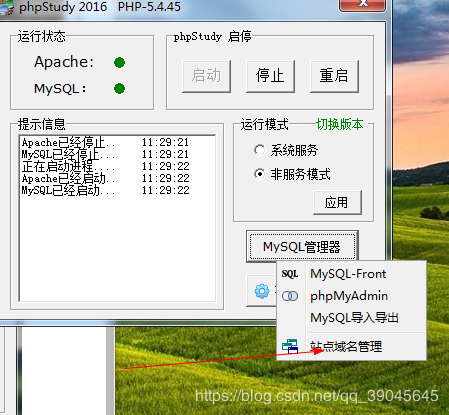Click the 'Apache:' status label
Viewport: 449px width, 415px height.
point(64,62)
